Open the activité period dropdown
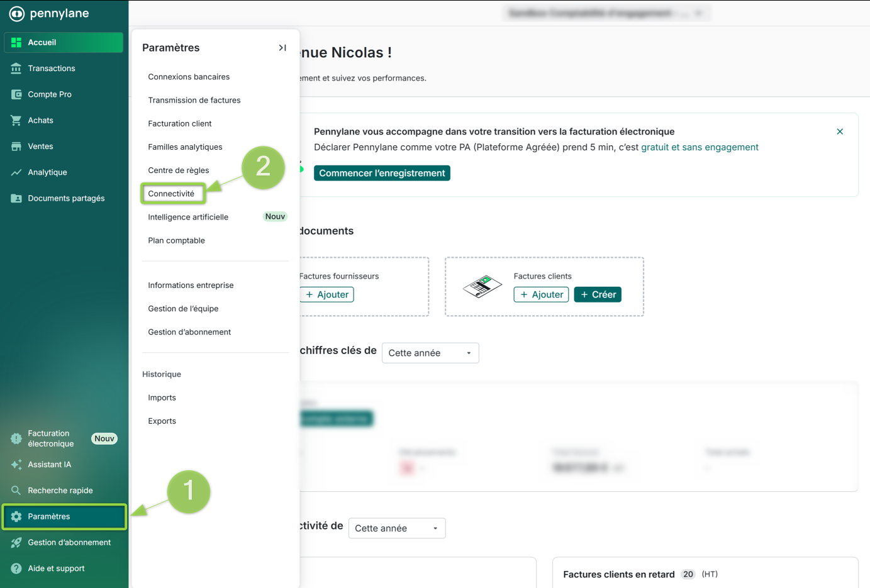 (x=397, y=528)
